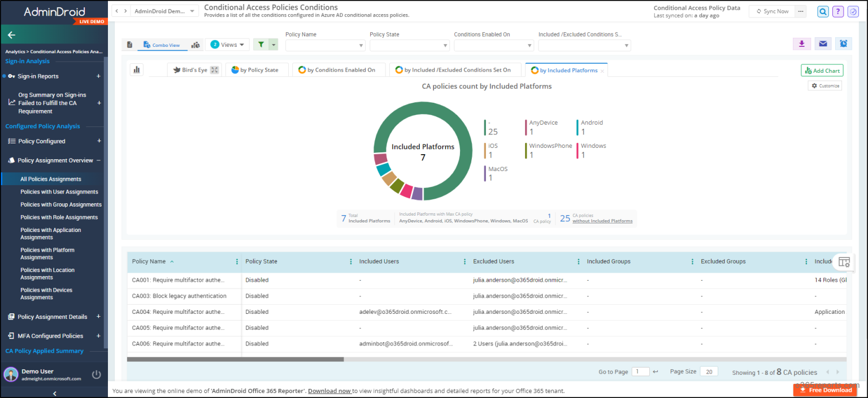Switch to by Policy State chart tab
Viewport: 868px width, 398px height.
(x=257, y=70)
